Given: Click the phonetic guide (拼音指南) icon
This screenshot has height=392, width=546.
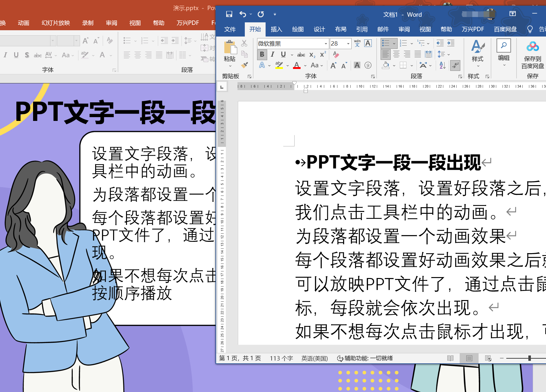Looking at the screenshot, I should 357,43.
